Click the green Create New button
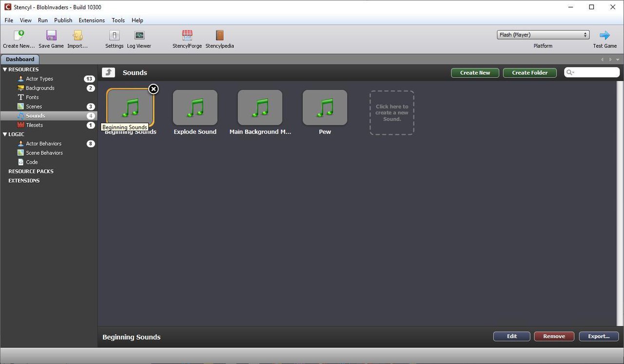The image size is (624, 364). tap(475, 73)
